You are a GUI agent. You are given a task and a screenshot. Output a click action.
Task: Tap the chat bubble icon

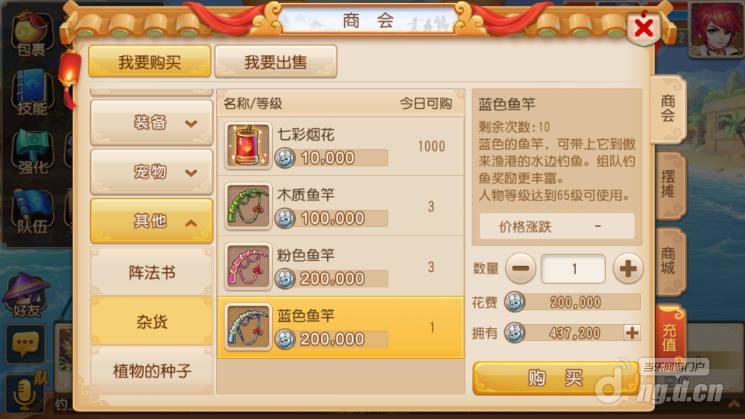(25, 344)
